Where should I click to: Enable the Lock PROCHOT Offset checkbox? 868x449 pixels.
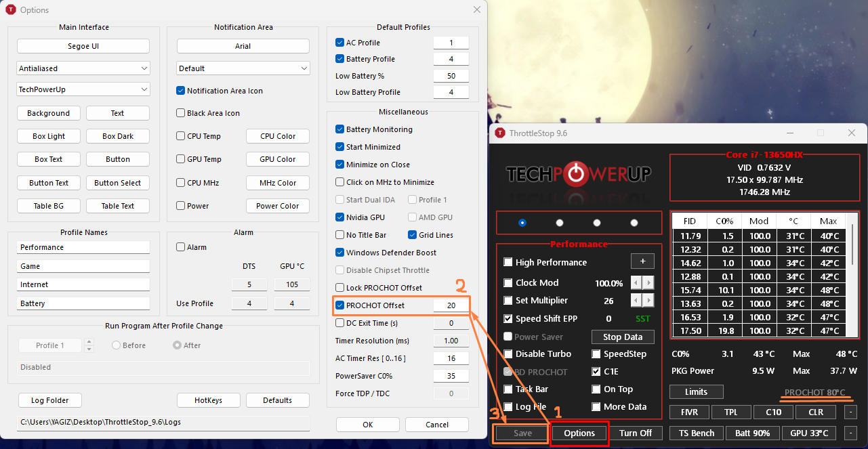[340, 288]
